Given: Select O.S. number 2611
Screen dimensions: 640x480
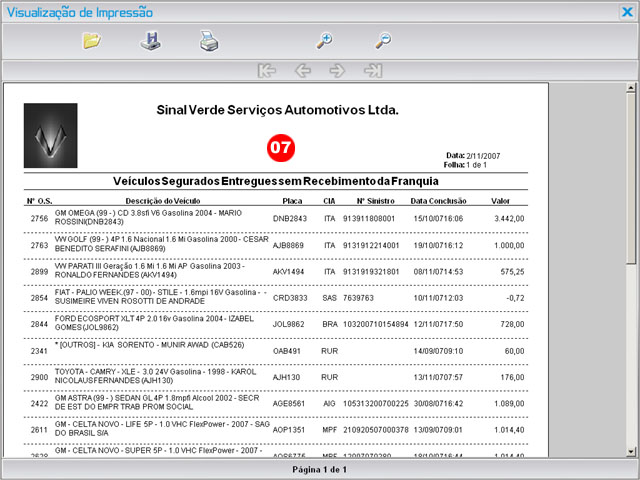Looking at the screenshot, I should [40, 430].
